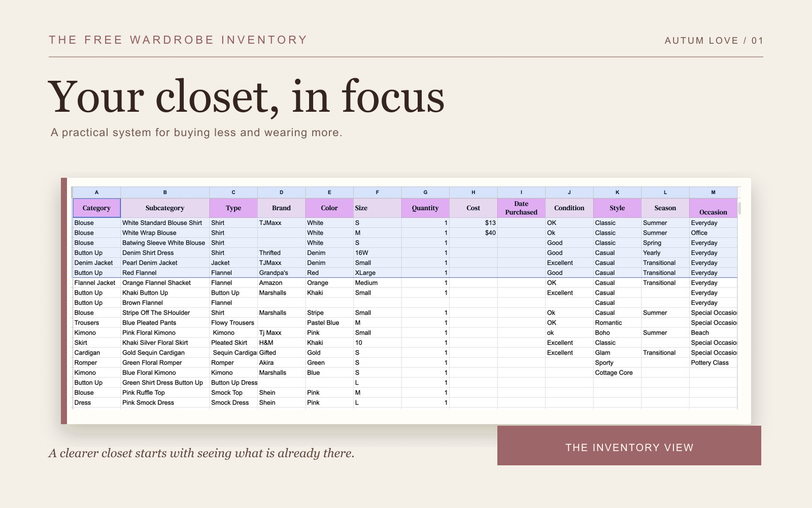
Task: Click the 'Gifted' brand cell
Action: point(281,353)
